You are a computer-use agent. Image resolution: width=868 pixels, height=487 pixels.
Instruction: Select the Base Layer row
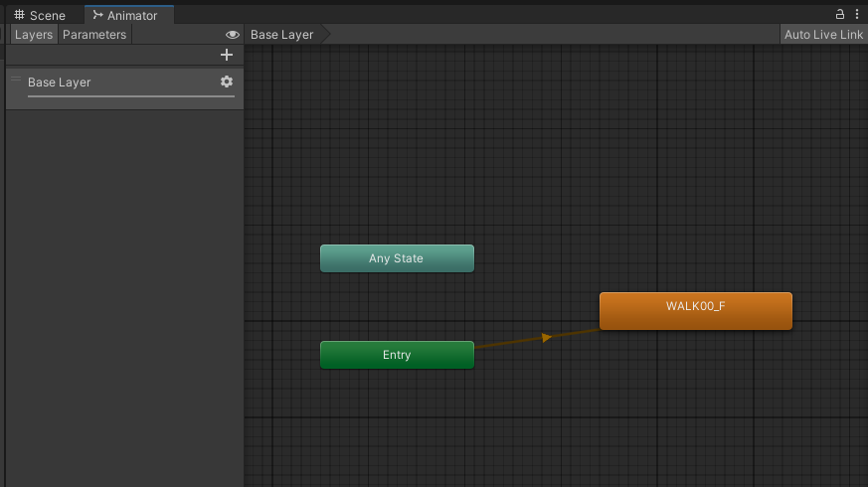(x=124, y=88)
